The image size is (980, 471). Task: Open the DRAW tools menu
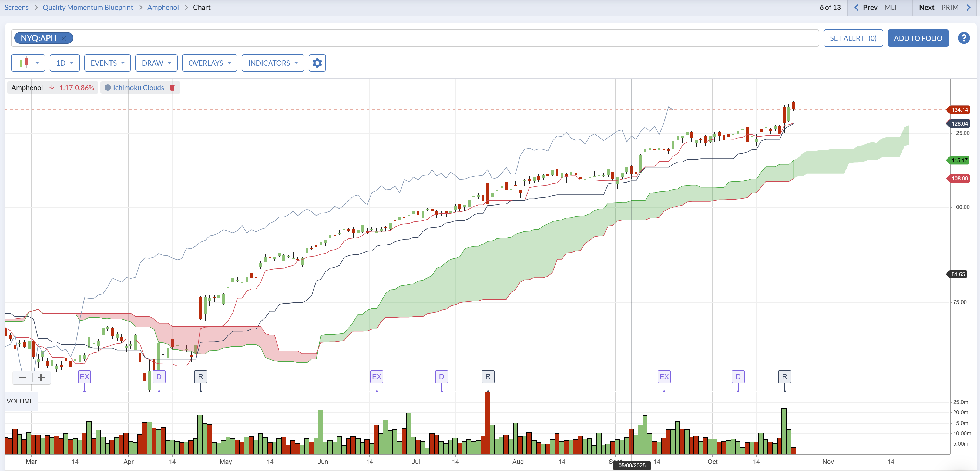[156, 63]
